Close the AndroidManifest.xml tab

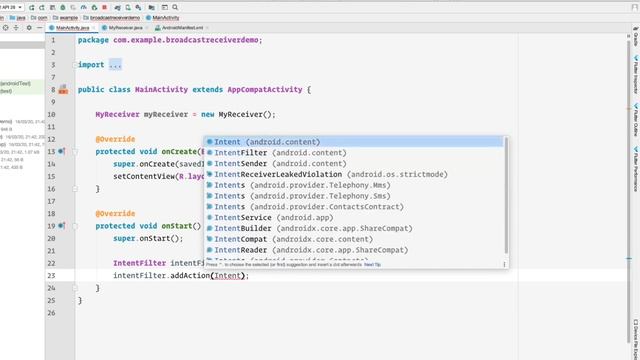point(207,28)
